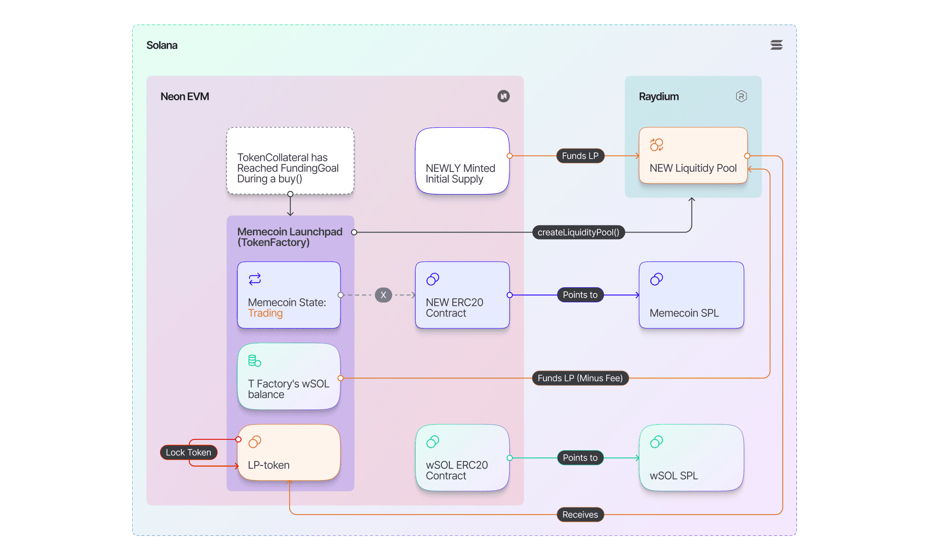Click the LP-token text

(x=268, y=465)
